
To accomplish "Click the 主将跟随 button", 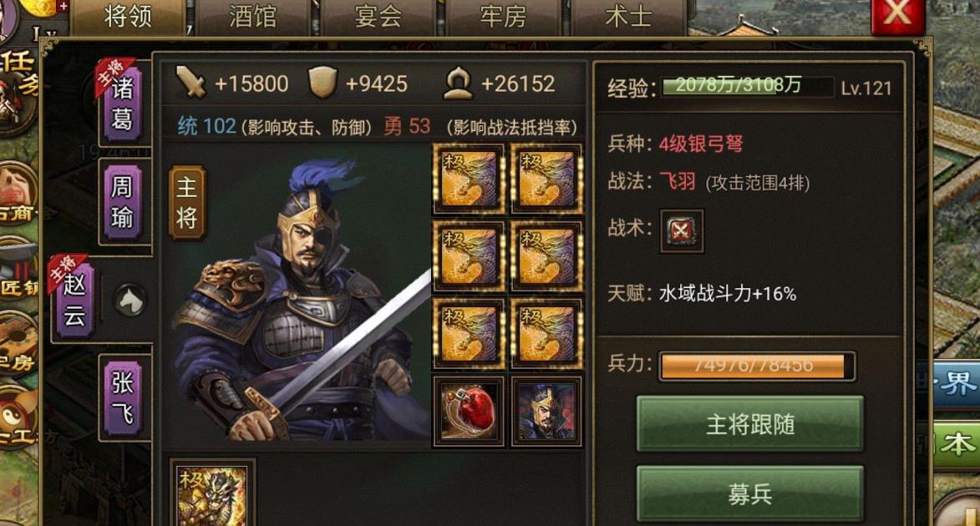I will coord(750,424).
